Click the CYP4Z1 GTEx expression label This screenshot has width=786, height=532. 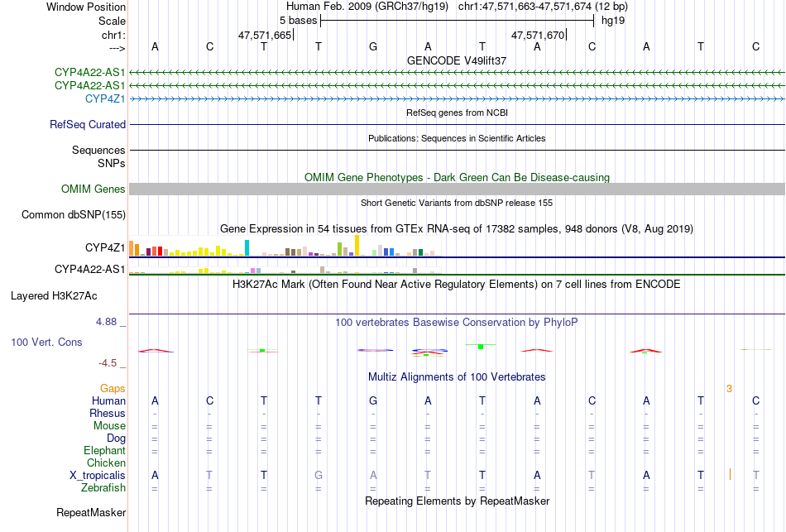tap(105, 247)
